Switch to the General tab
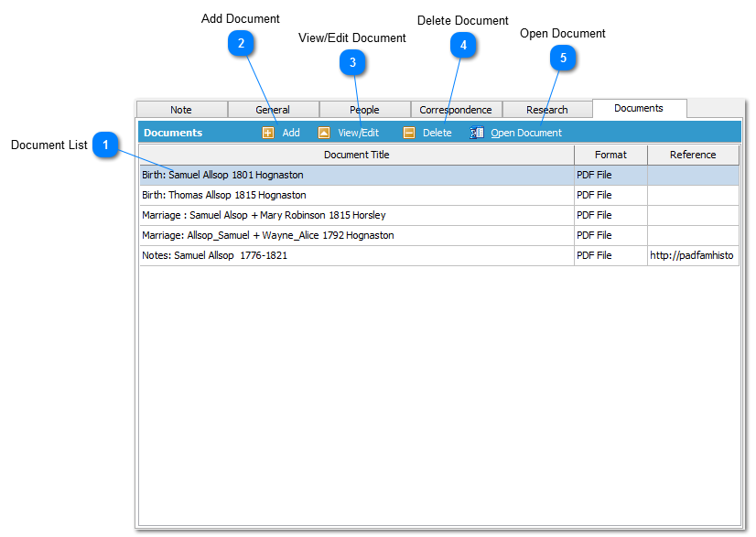This screenshot has width=756, height=537. tap(272, 109)
